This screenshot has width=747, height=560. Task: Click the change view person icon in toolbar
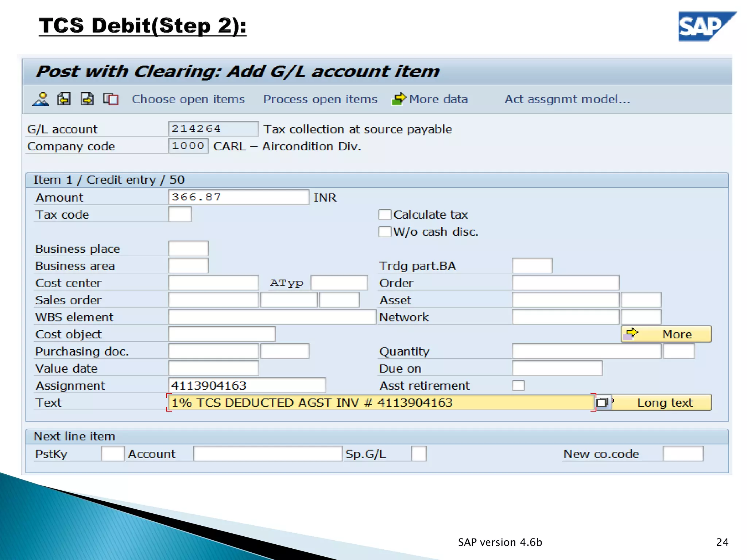(40, 99)
